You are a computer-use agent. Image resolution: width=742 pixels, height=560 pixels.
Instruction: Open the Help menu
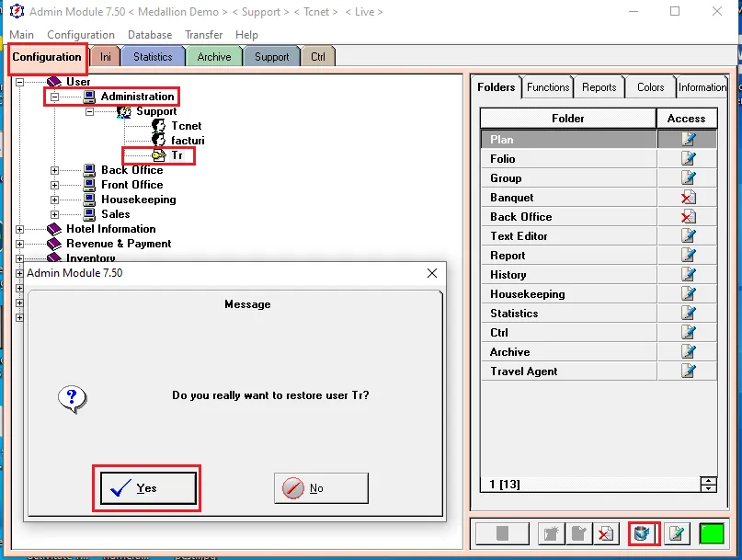246,35
